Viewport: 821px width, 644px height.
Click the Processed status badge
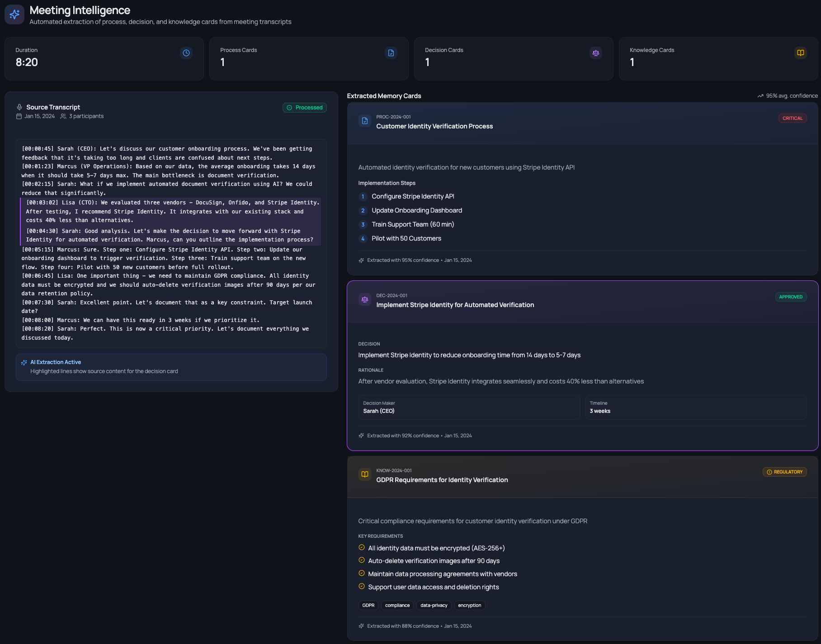pos(304,108)
